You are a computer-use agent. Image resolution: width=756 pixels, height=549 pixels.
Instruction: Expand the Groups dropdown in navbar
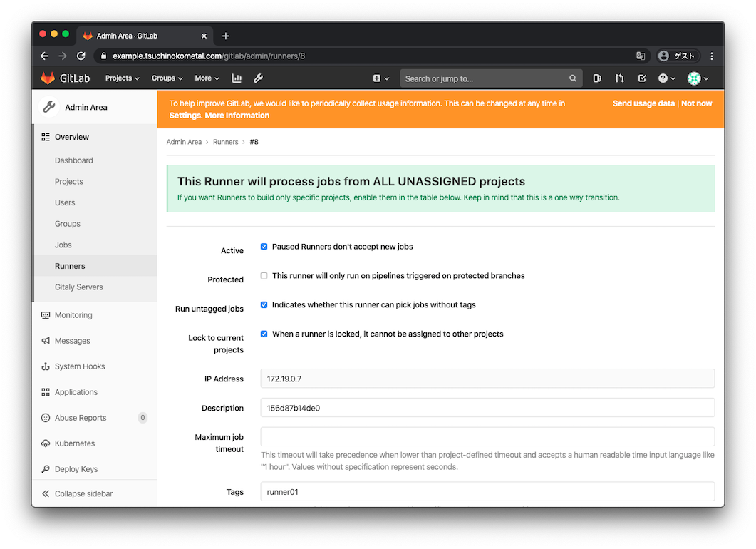coord(167,78)
